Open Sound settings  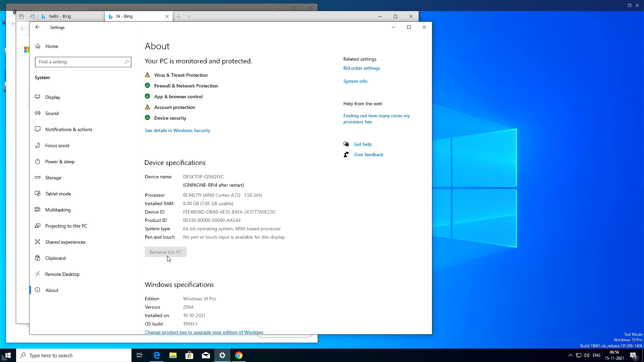(x=52, y=113)
